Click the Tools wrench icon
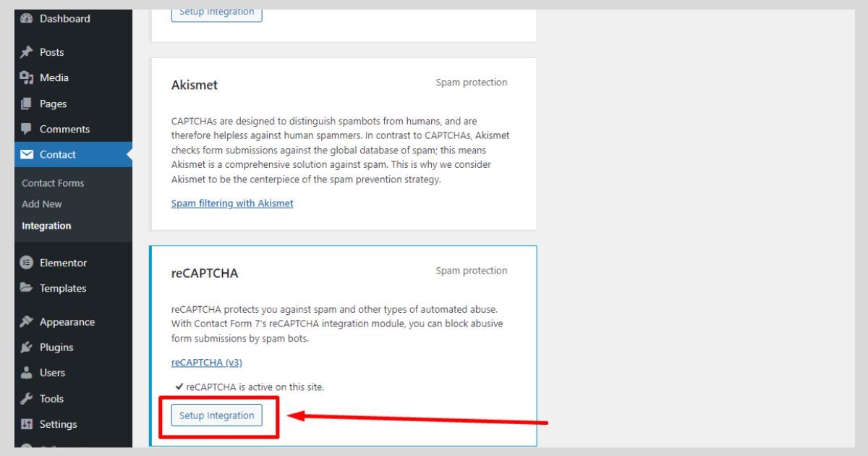This screenshot has height=456, width=868. pyautogui.click(x=27, y=399)
